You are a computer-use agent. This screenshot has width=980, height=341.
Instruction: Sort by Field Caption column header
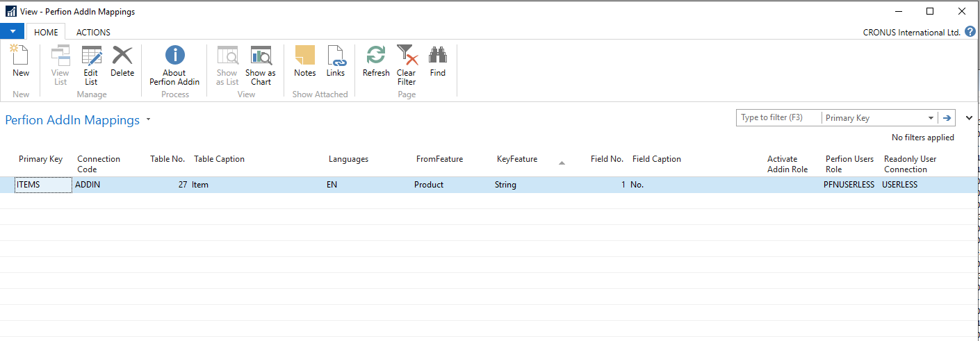tap(657, 159)
